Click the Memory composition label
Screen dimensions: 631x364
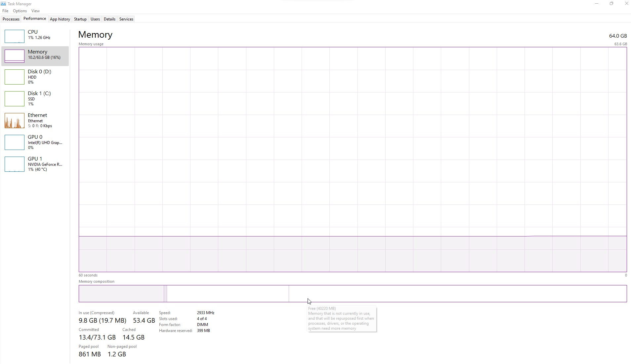[97, 281]
